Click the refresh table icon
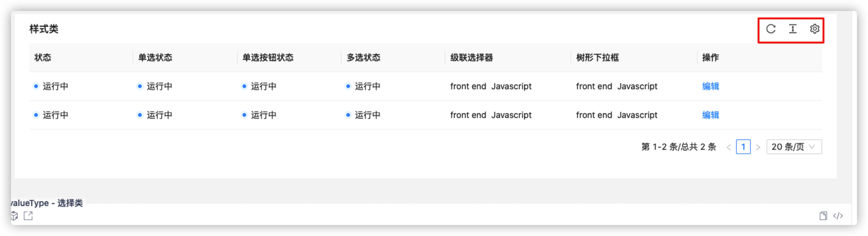 tap(771, 29)
